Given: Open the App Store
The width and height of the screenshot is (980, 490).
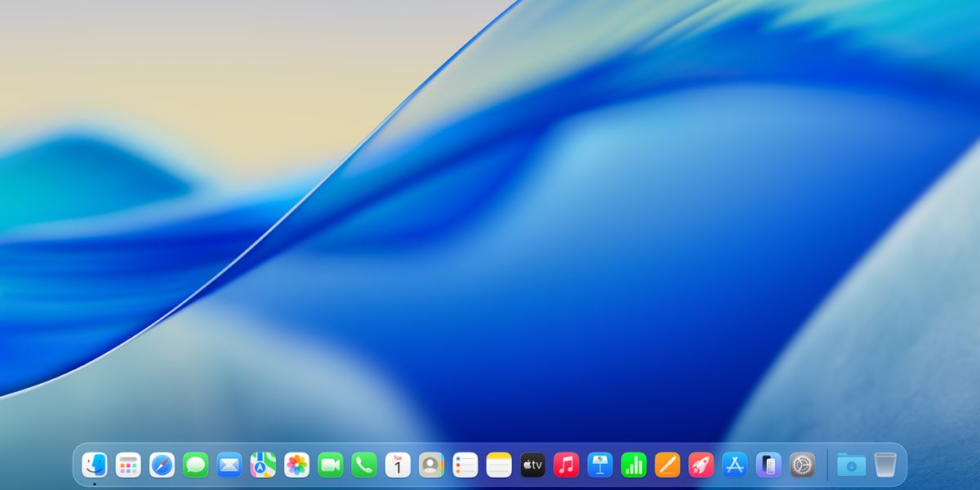Looking at the screenshot, I should [x=735, y=465].
